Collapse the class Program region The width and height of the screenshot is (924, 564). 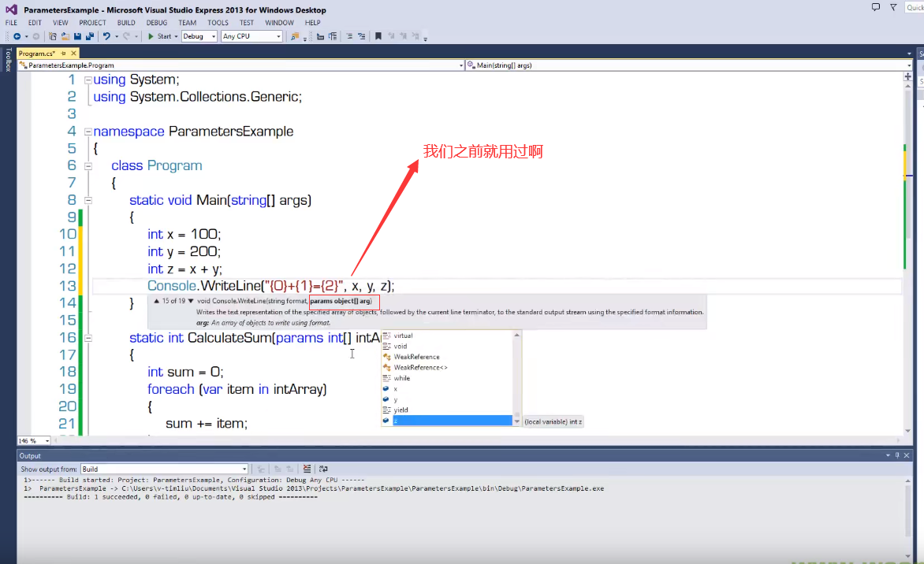[88, 166]
